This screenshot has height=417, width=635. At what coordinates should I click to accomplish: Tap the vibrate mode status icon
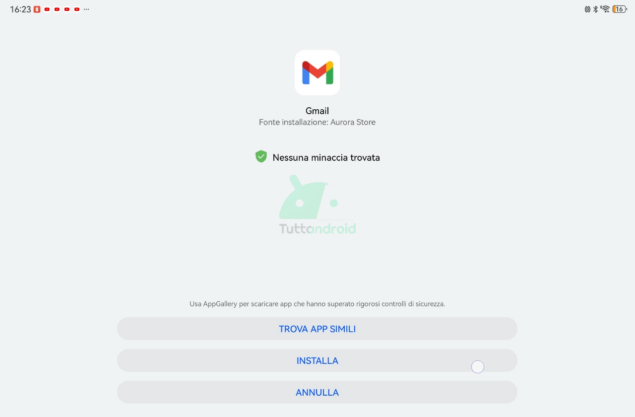[x=587, y=9]
